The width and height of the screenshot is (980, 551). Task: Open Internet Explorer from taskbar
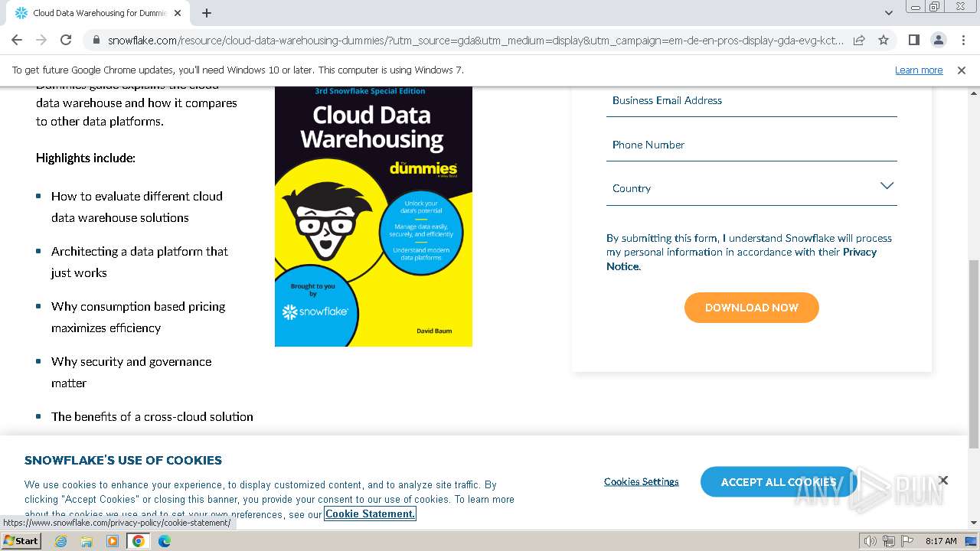click(x=61, y=541)
